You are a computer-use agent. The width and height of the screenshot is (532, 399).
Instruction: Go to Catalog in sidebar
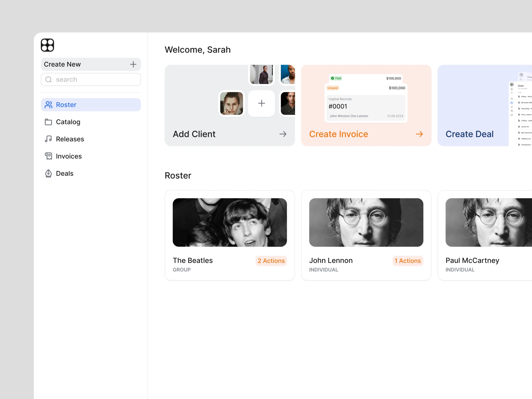(x=68, y=122)
